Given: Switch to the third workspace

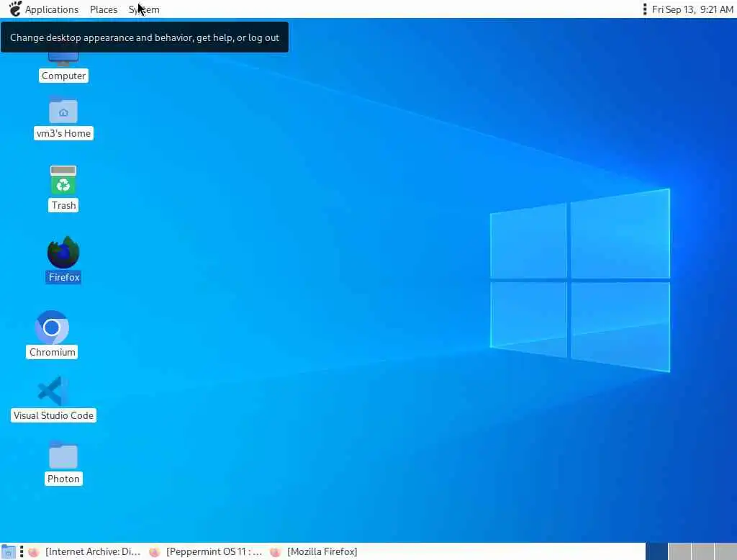Looking at the screenshot, I should tap(702, 551).
